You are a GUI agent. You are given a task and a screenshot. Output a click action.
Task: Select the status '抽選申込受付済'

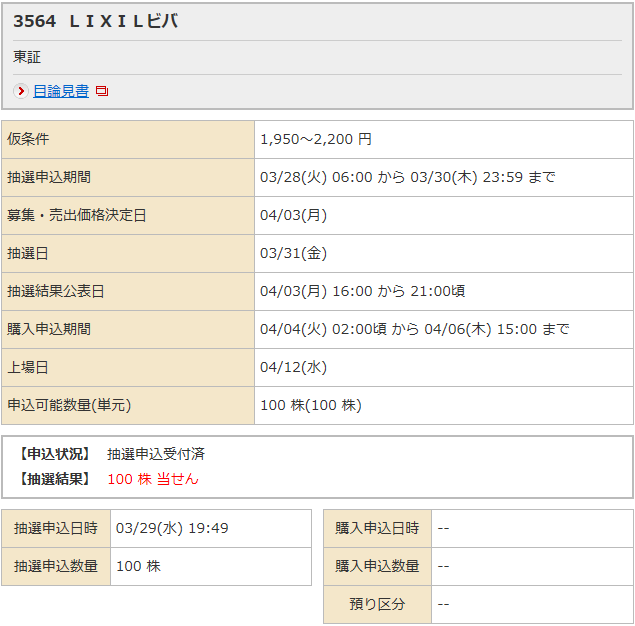click(156, 454)
